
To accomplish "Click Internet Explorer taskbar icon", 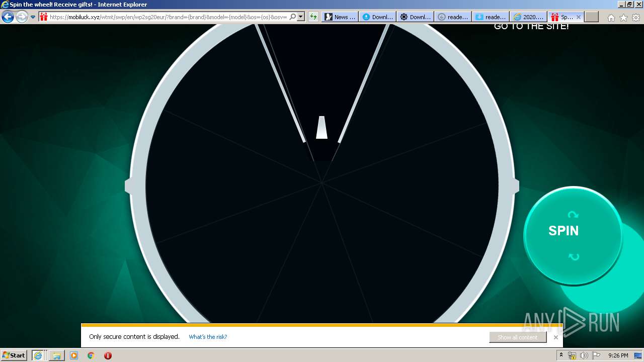I will coord(38,355).
